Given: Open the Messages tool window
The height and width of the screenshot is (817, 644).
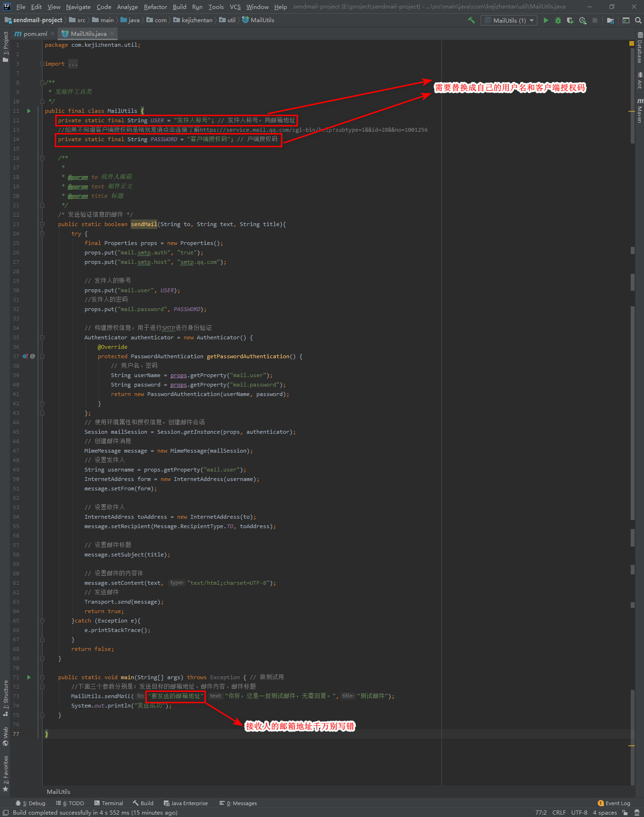Looking at the screenshot, I should 238,803.
